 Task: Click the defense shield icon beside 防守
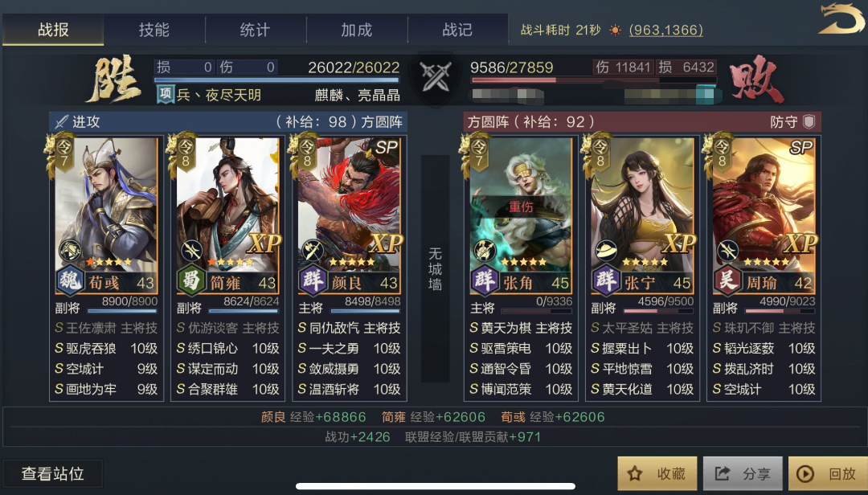(809, 122)
